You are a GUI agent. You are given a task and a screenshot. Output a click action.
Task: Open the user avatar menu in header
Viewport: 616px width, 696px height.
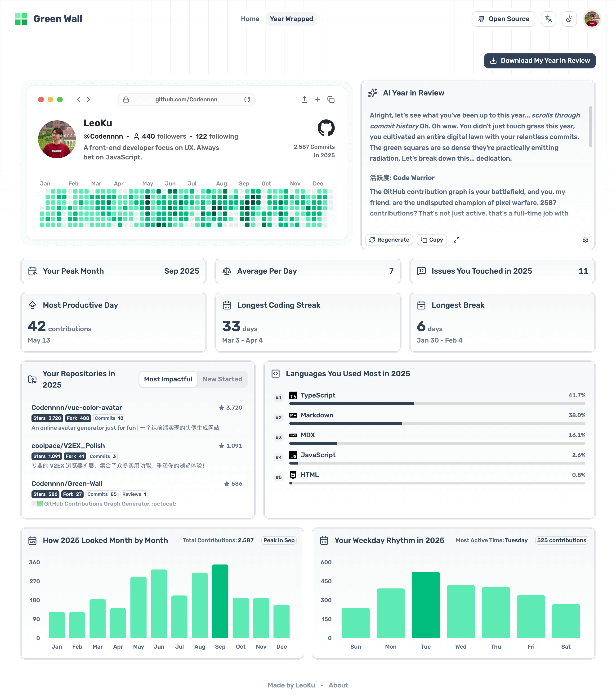click(592, 19)
